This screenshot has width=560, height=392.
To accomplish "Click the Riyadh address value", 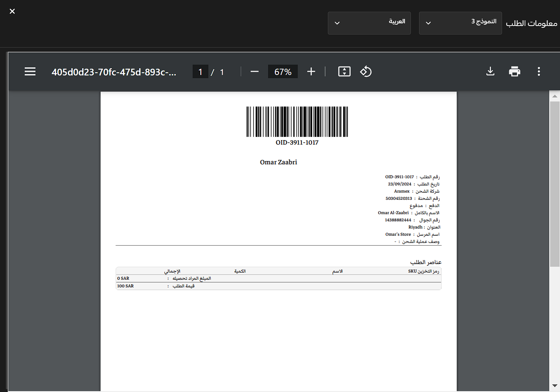I will click(x=415, y=227).
